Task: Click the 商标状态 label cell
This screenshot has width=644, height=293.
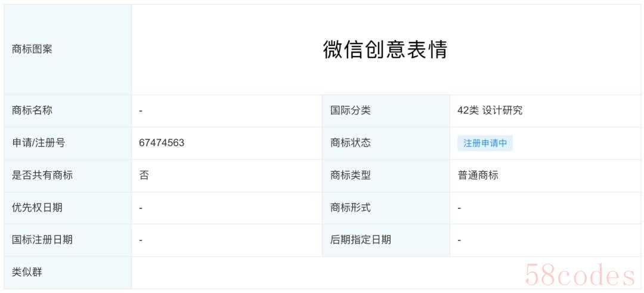Action: pyautogui.click(x=386, y=143)
